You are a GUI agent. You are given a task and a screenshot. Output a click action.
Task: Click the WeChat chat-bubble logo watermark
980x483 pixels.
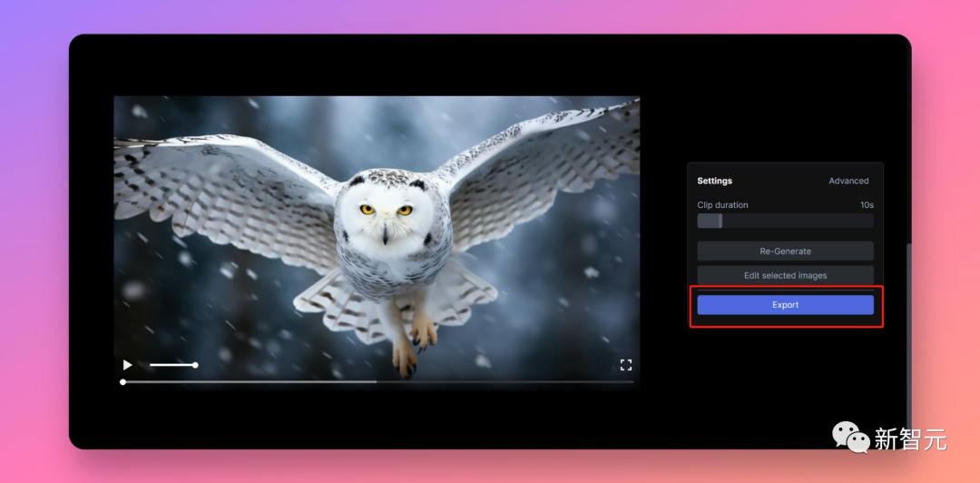(850, 437)
